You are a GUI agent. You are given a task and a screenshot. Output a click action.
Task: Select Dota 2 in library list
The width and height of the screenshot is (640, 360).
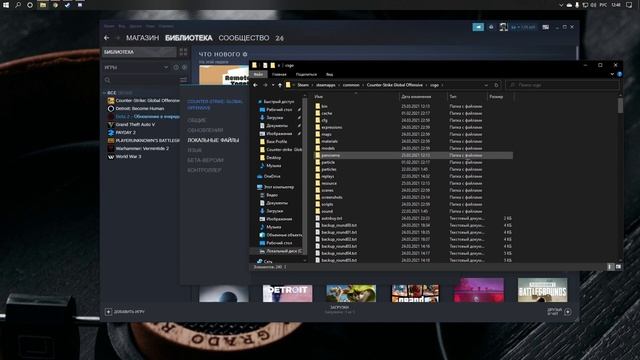click(143, 116)
